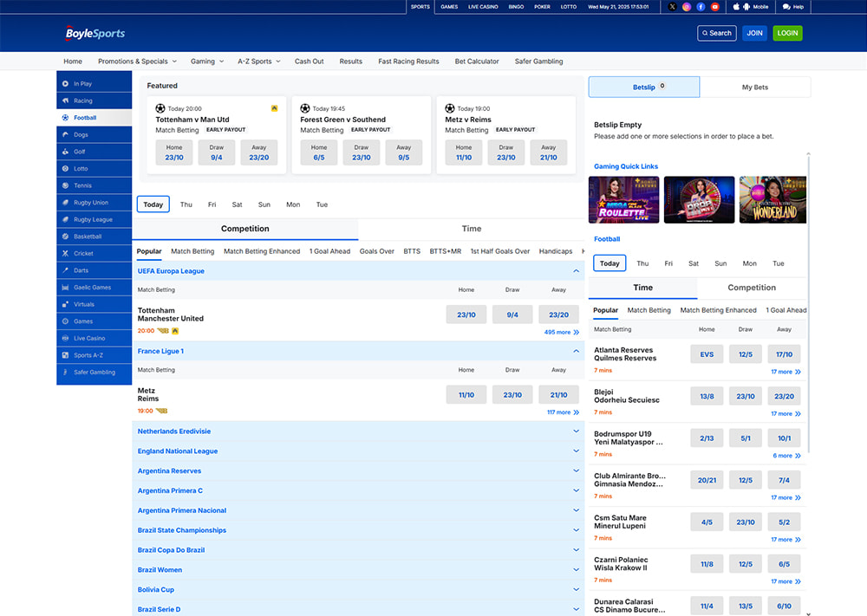Click the right panel vertical scrollbar
867x616 pixels.
tap(808, 304)
